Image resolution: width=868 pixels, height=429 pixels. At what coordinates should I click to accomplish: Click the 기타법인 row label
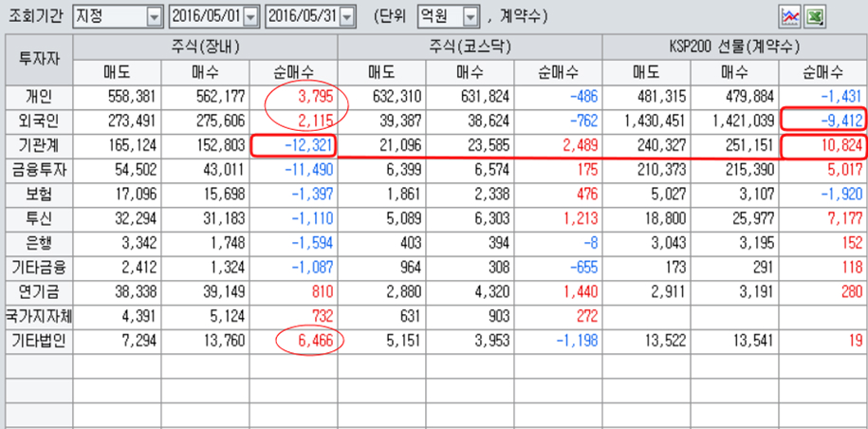39,340
